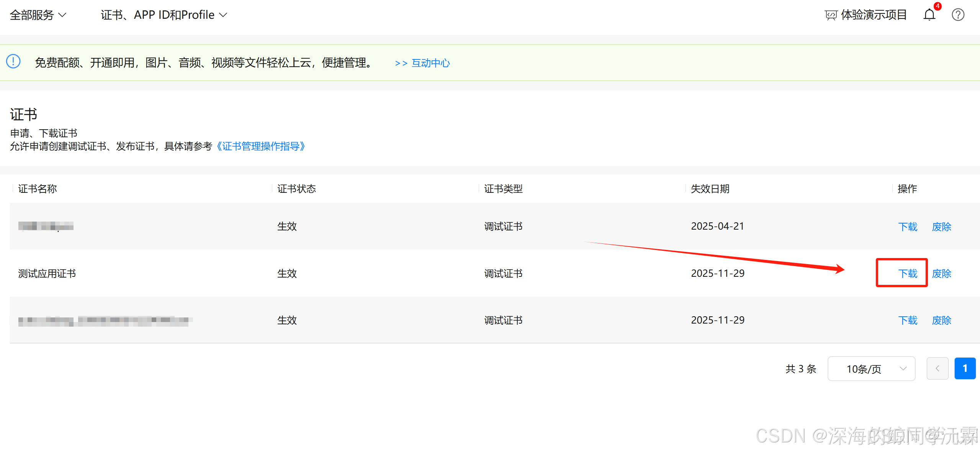Click the notification bell icon
The width and height of the screenshot is (980, 452).
coord(929,15)
